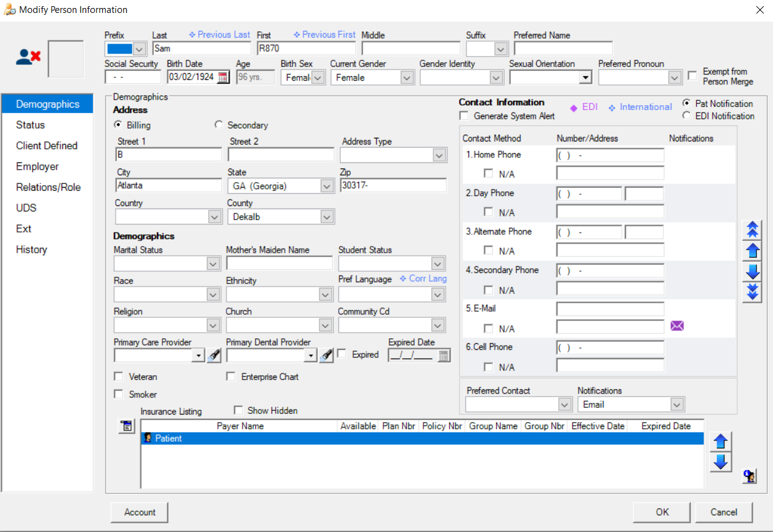The image size is (773, 532).
Task: Click into the Street 1 field
Action: pos(169,154)
